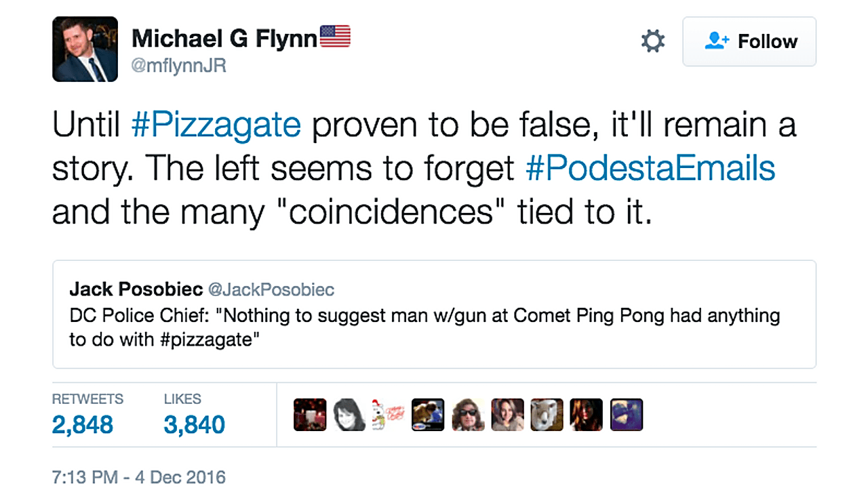Open the @mflynnJR handle link

click(179, 66)
